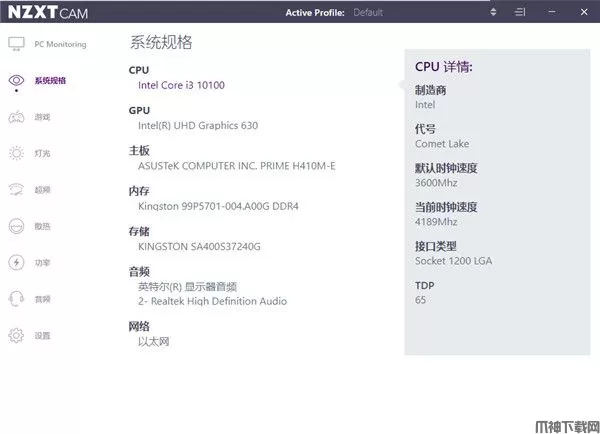Viewport: 600px width, 434px height.
Task: Click the 接口类型 label
Action: [436, 246]
